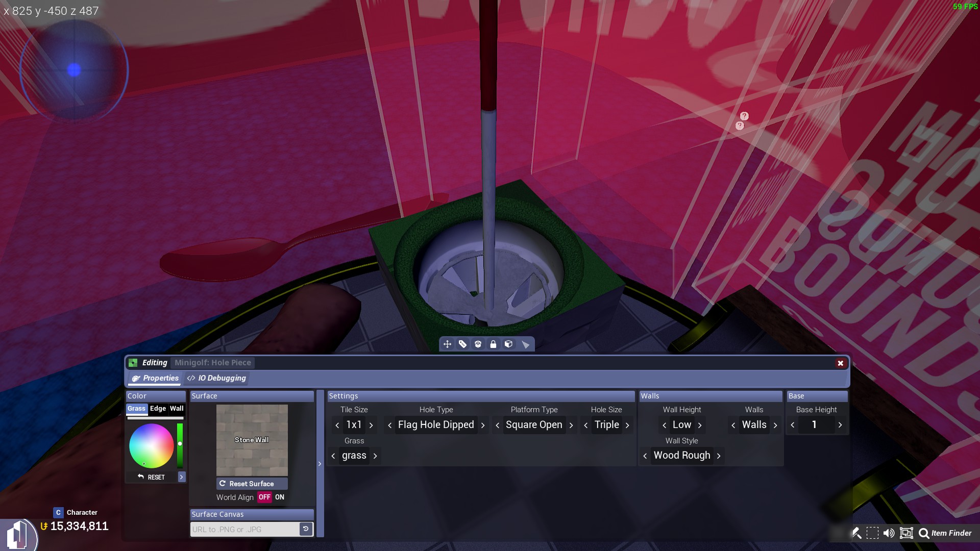Lower Wall Height with left arrow
980x551 pixels.
(665, 425)
